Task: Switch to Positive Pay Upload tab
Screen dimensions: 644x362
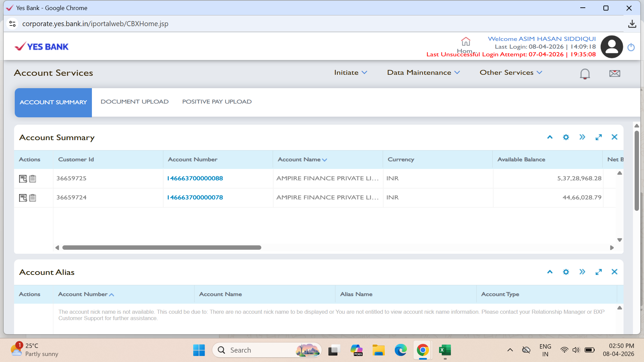Action: coord(217,102)
